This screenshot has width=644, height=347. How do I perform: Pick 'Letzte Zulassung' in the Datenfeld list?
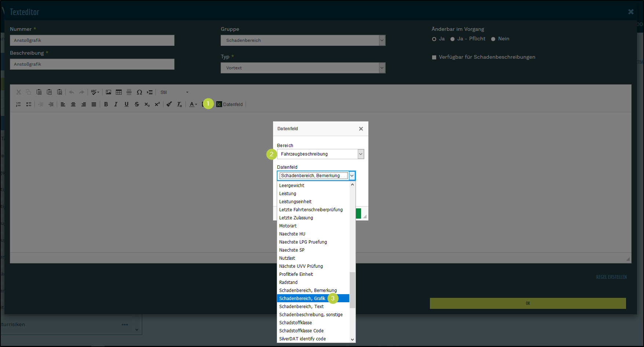tap(296, 218)
